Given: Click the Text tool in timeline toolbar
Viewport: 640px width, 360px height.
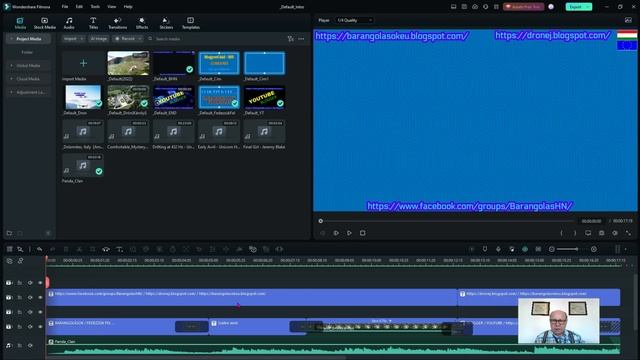Looking at the screenshot, I should click(x=119, y=249).
